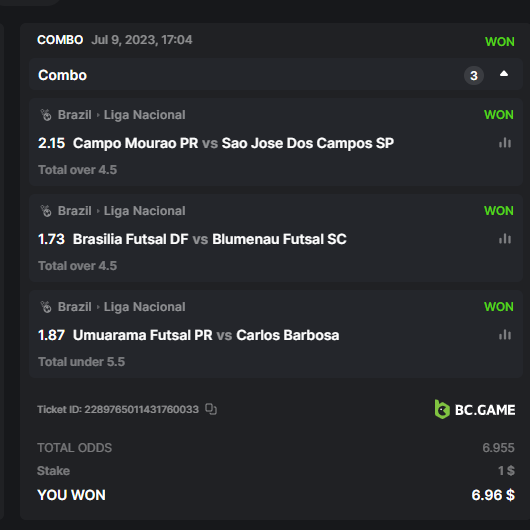Select Liga Nacional league in first bet

144,115
